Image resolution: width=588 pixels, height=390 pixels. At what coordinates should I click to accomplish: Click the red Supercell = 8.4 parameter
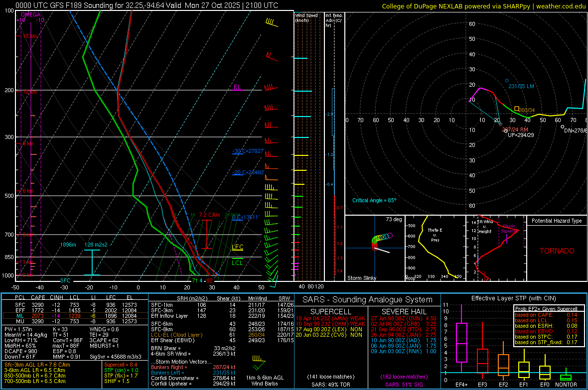pyautogui.click(x=121, y=365)
